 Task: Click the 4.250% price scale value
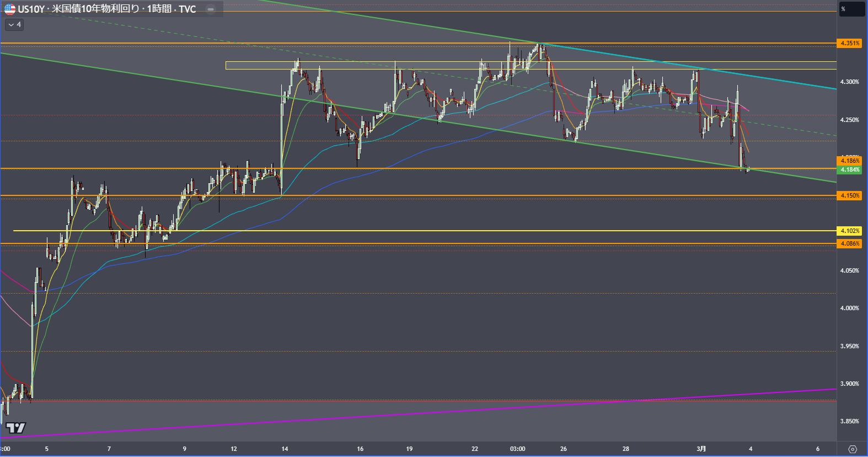pyautogui.click(x=849, y=120)
